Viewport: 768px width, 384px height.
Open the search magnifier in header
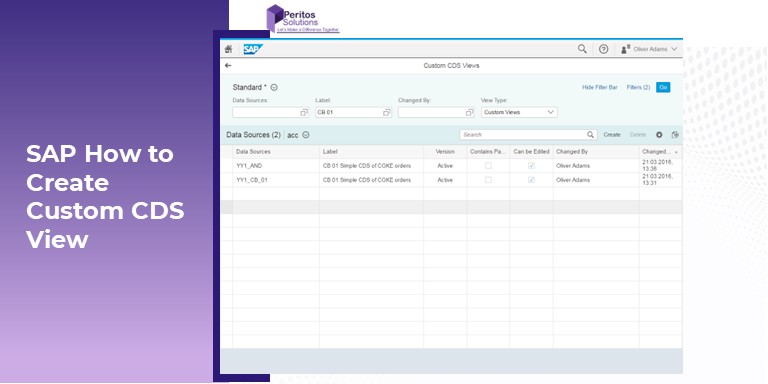click(x=582, y=49)
